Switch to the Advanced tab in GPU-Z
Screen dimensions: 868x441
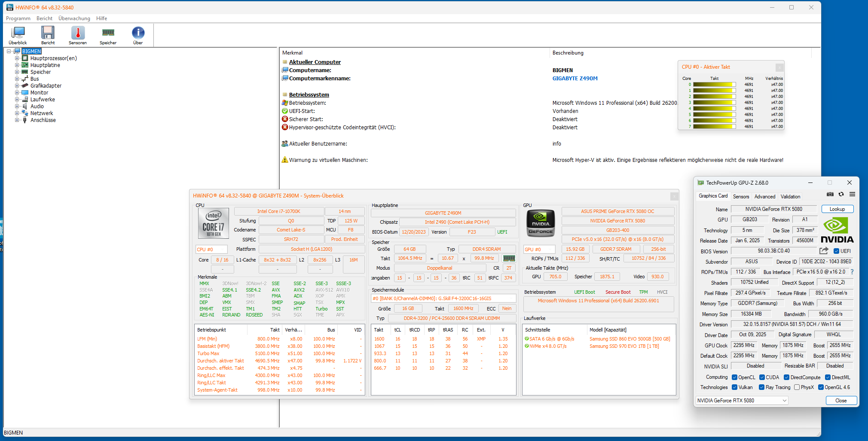765,197
